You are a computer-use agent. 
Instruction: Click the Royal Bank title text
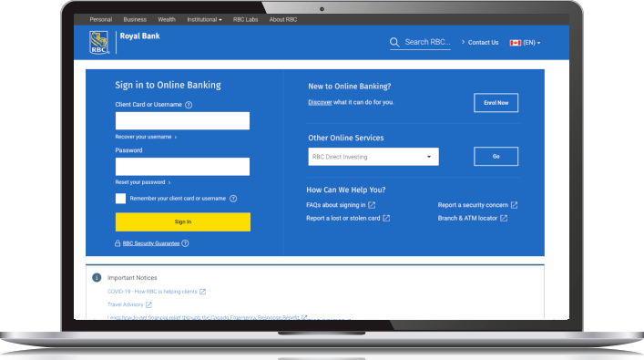(139, 36)
